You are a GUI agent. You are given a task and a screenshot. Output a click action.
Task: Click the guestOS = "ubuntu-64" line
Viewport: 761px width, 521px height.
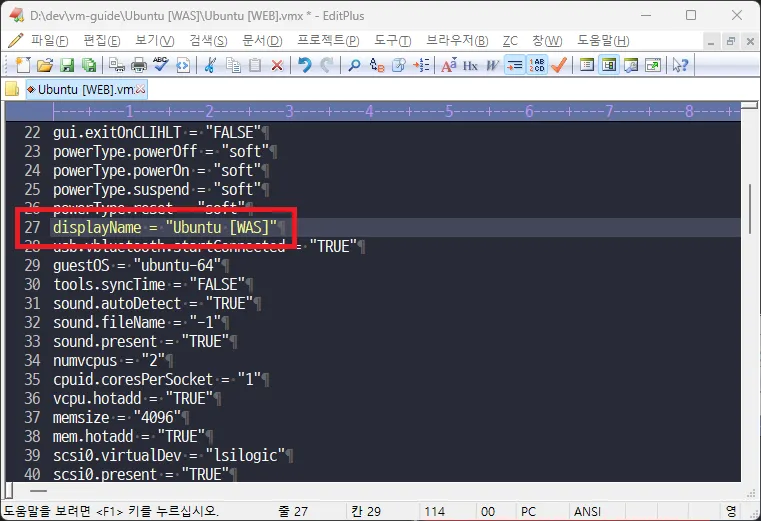pos(137,265)
